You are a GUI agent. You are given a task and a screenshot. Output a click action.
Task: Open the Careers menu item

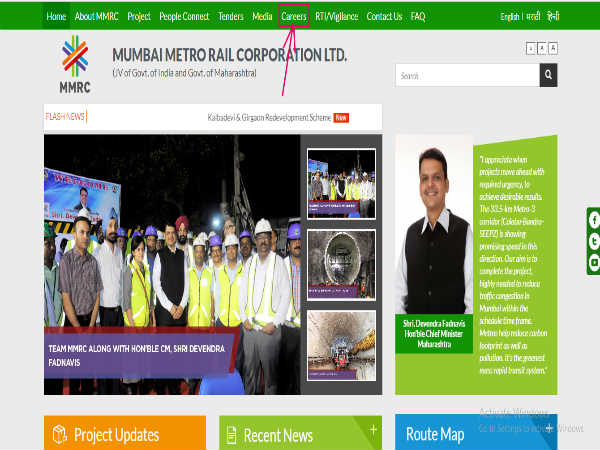click(x=294, y=16)
